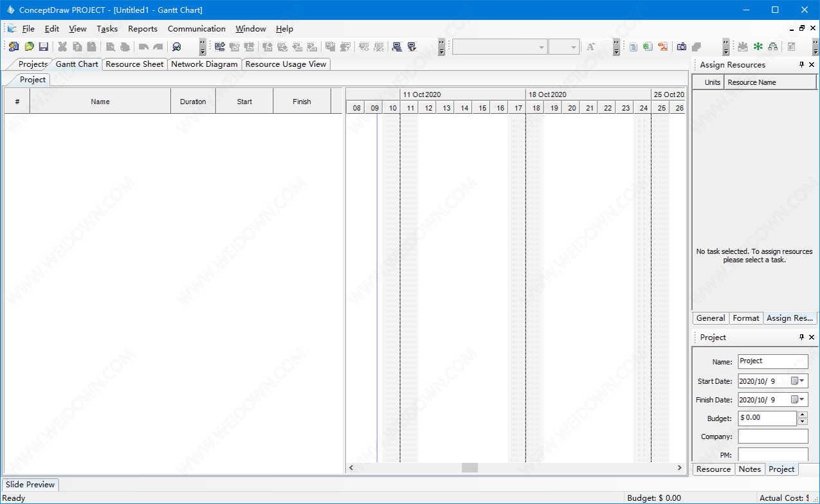Viewport: 820px width, 504px height.
Task: Pin the Assign Resources panel
Action: point(801,64)
